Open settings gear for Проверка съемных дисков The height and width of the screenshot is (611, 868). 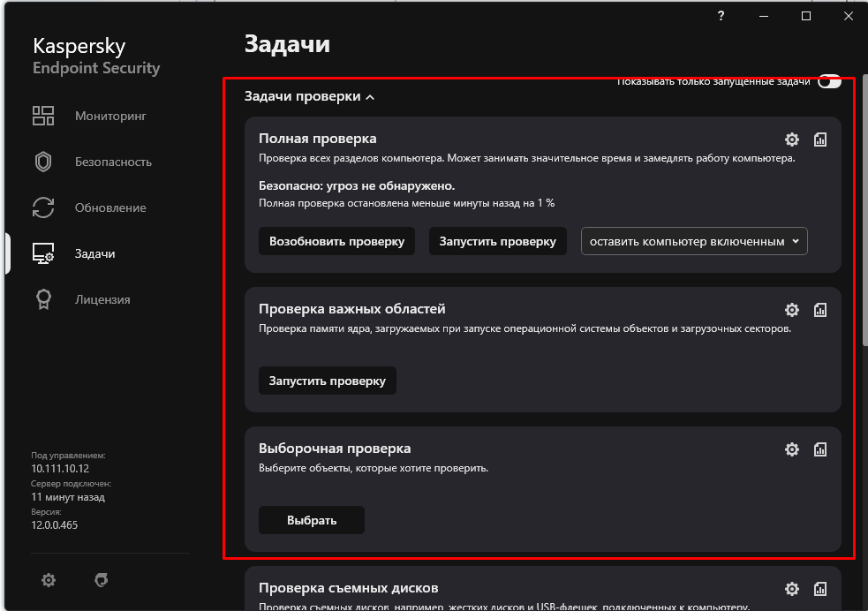(x=791, y=589)
